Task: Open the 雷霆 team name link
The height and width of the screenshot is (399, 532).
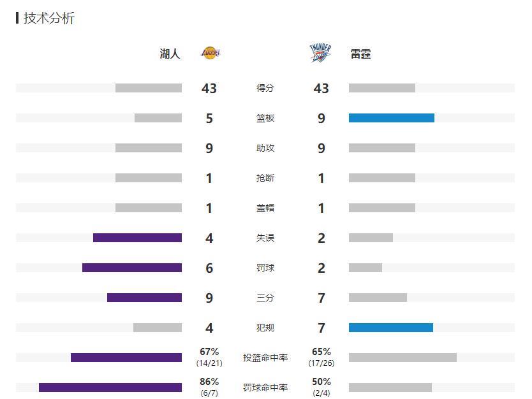Action: pos(360,54)
